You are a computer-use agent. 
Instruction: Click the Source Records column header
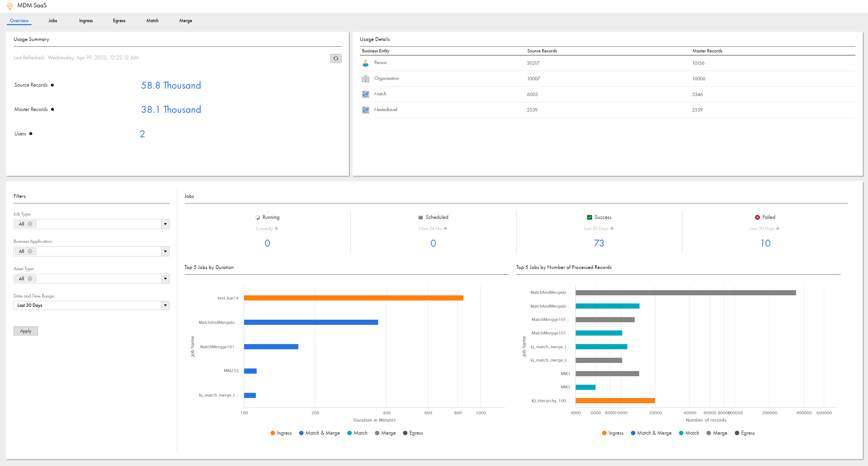point(542,51)
